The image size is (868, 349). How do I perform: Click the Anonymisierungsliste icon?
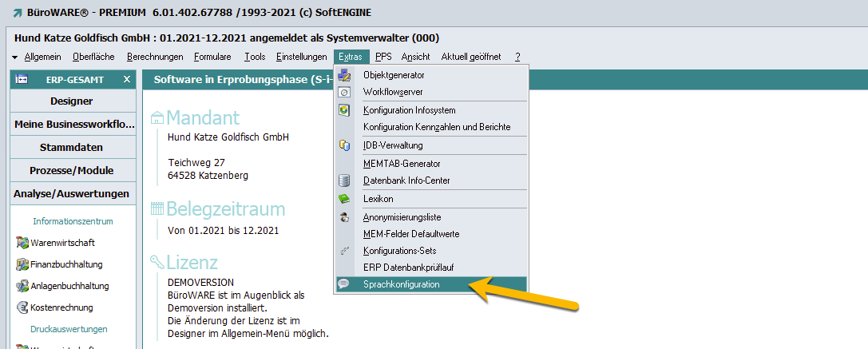[344, 217]
